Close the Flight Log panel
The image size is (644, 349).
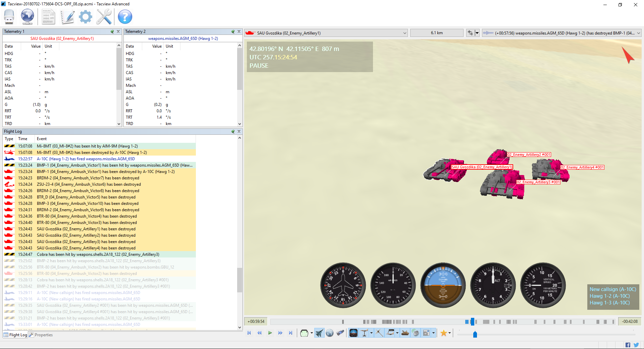tap(239, 131)
